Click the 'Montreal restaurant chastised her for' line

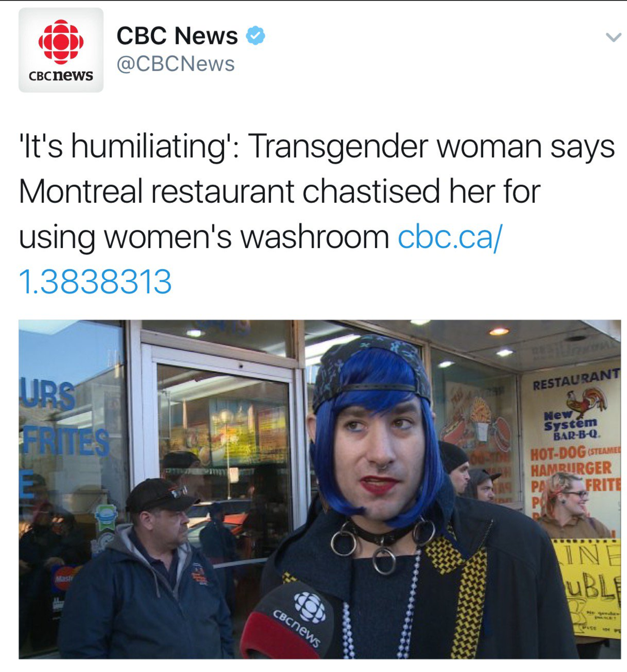coord(280,192)
